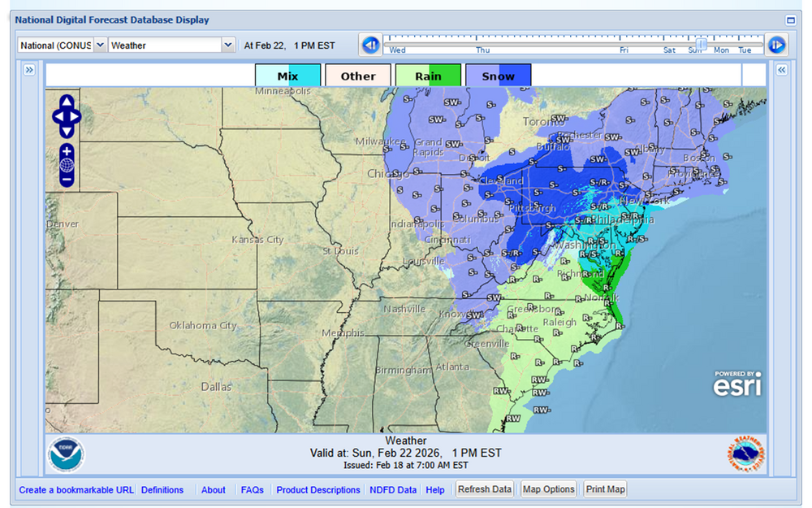
Task: Expand the left side panel
Action: tap(29, 71)
